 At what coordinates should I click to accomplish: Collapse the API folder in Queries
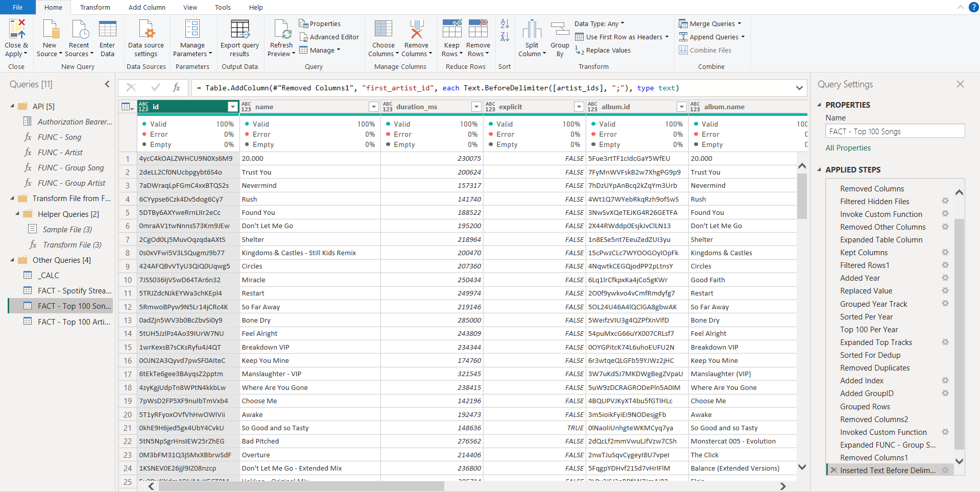tap(13, 106)
